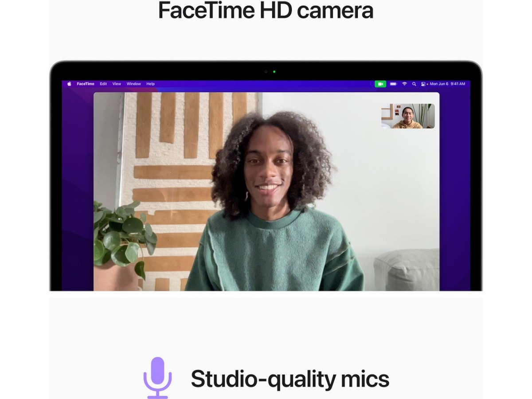Click the purple microphone icon
Viewport: 532px width, 399px height.
[157, 378]
